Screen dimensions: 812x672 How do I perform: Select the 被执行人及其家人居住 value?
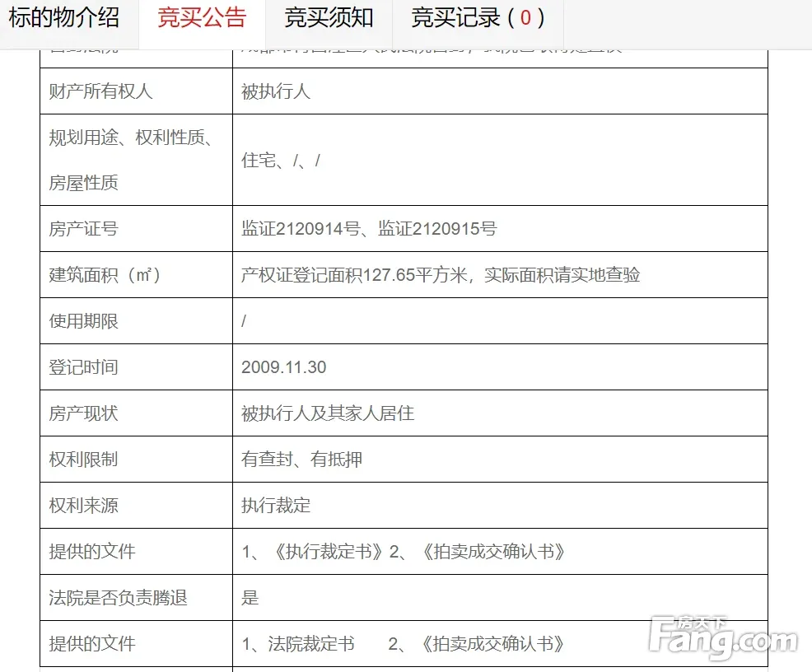point(327,413)
